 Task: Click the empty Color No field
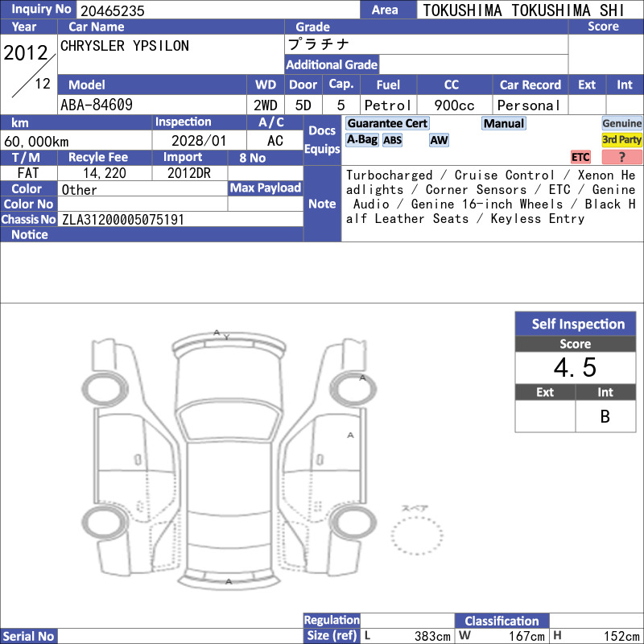[142, 204]
